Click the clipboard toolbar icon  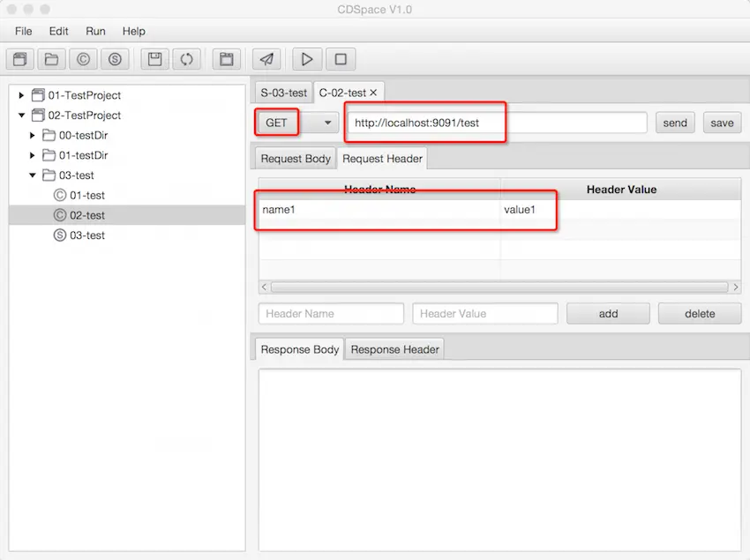coord(227,59)
